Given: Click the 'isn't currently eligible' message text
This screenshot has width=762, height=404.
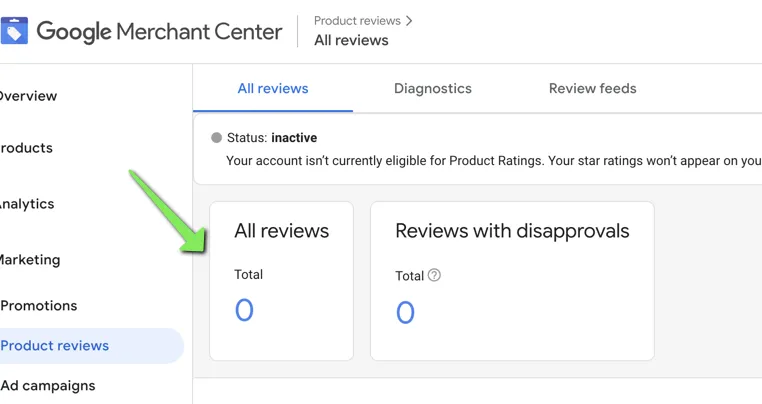Looking at the screenshot, I should tap(493, 161).
